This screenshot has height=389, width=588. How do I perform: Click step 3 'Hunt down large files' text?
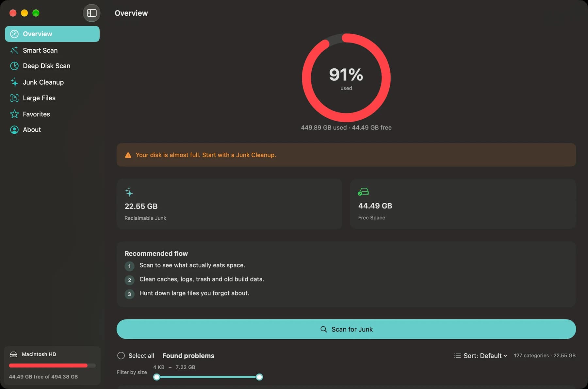(194, 293)
